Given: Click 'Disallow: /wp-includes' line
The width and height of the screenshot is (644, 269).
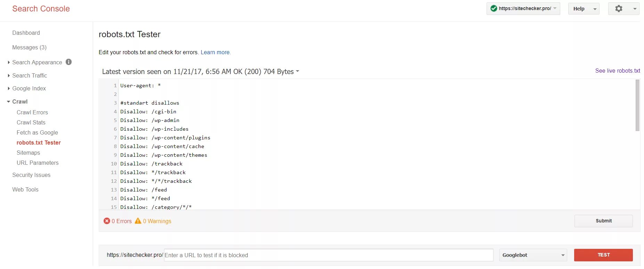Looking at the screenshot, I should tap(154, 129).
